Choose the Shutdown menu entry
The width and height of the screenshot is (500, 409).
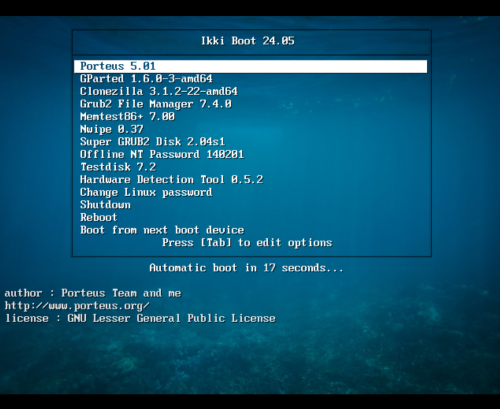point(105,205)
